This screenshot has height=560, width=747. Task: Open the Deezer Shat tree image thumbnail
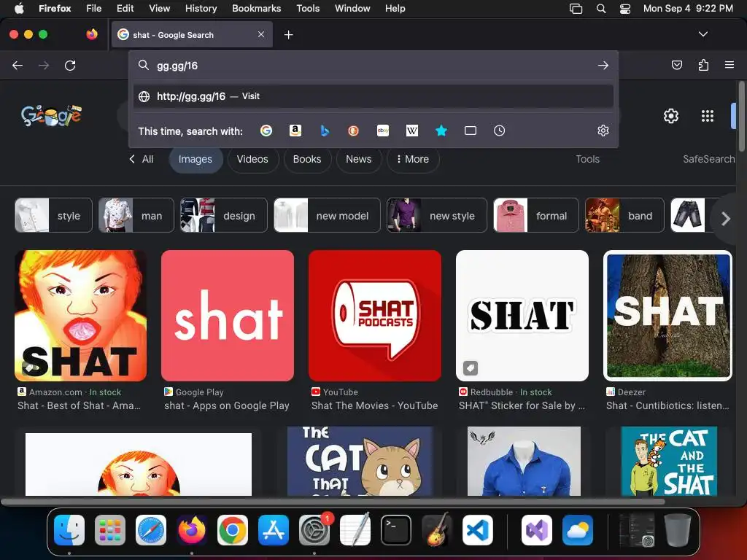coord(668,315)
